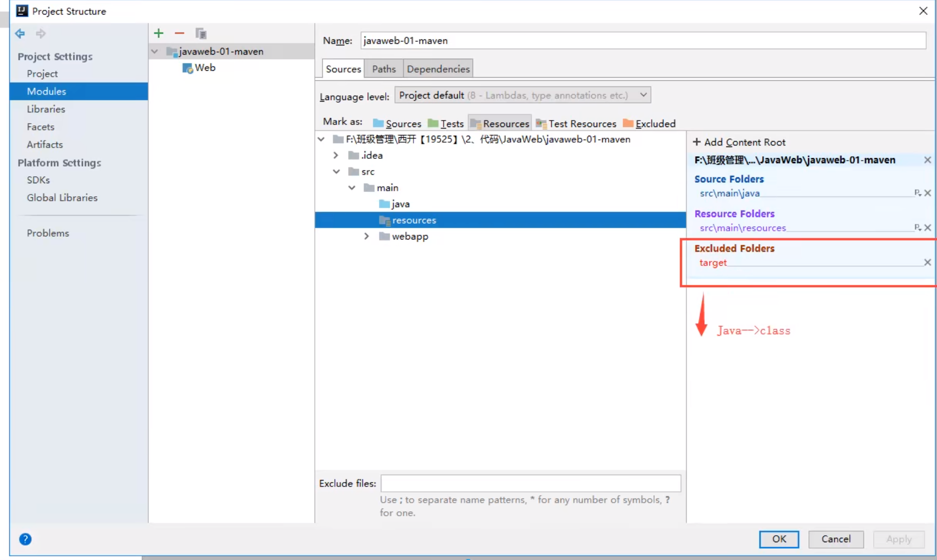937x560 pixels.
Task: Select the resources folder in tree
Action: (x=500, y=220)
